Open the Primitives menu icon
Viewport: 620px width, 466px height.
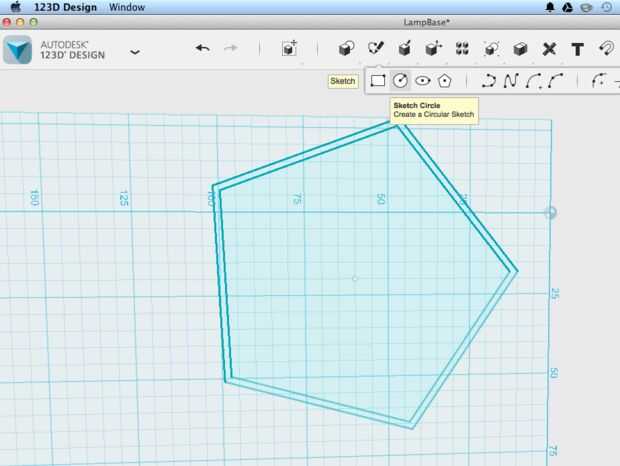tap(346, 49)
